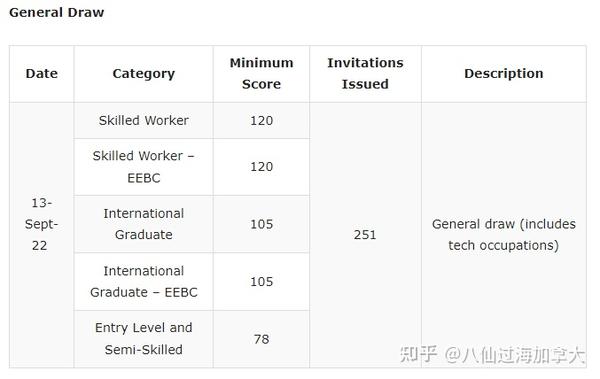Select the 251 invitations issued cell
600x379 pixels.
point(365,235)
